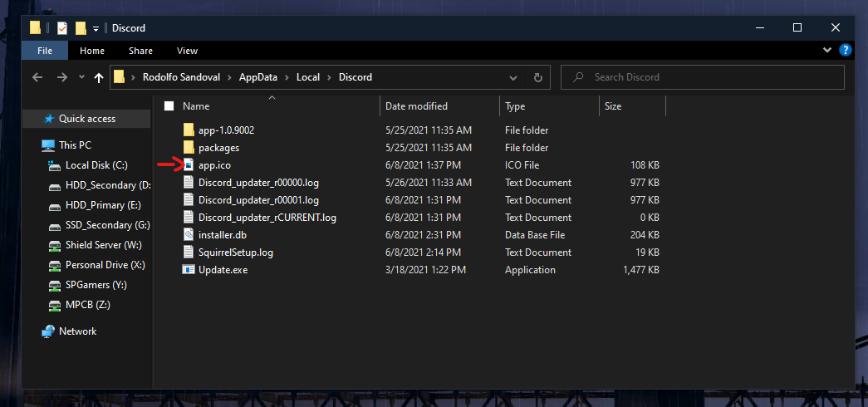The image size is (868, 407).
Task: Click the Update.exe application icon
Action: (x=189, y=270)
